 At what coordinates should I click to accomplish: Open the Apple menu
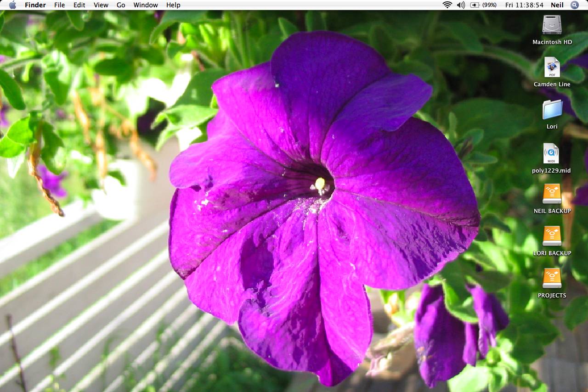pyautogui.click(x=12, y=5)
